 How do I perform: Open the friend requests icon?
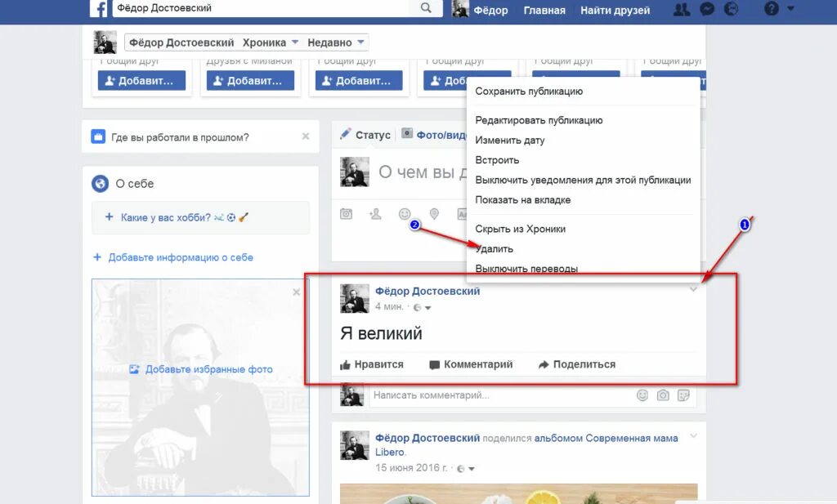(682, 9)
